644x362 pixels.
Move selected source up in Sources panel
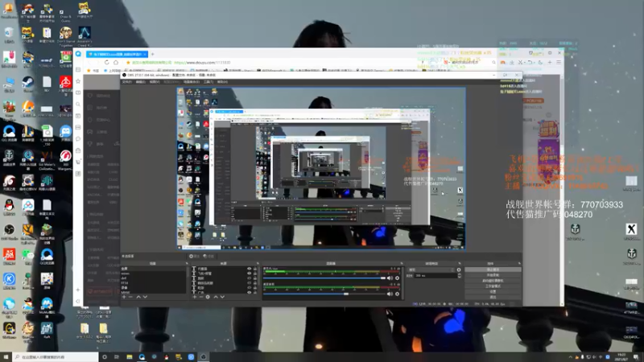[216, 297]
